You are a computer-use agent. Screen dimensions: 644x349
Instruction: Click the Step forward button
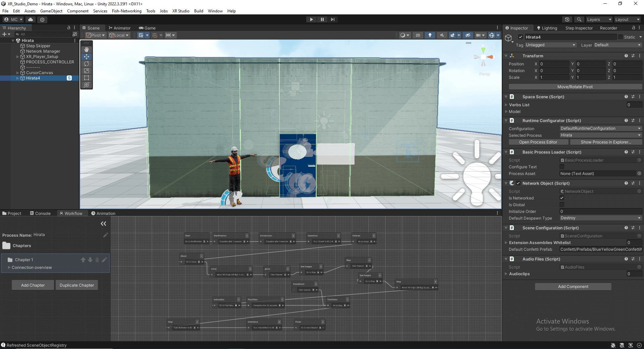click(332, 19)
